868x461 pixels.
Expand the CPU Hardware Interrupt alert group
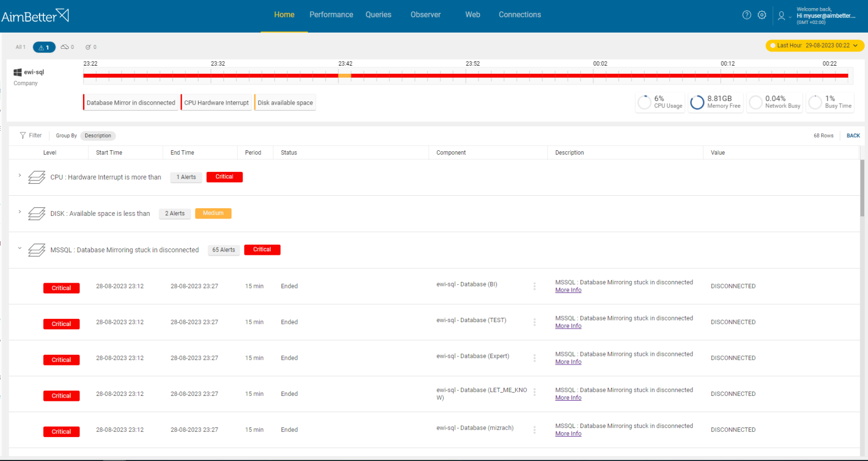coord(20,176)
